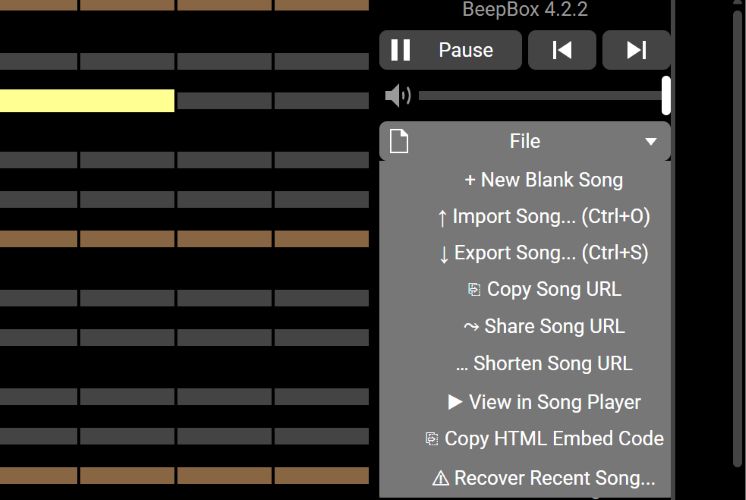
Task: Click the yellow note in pattern editor
Action: tap(87, 100)
